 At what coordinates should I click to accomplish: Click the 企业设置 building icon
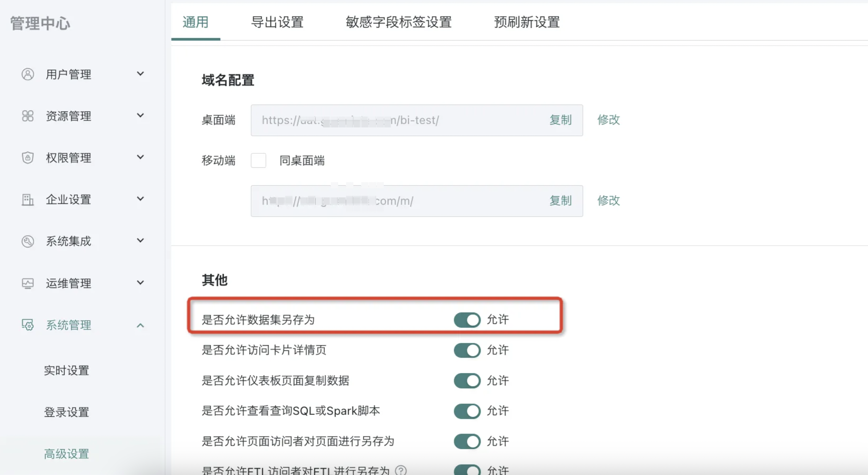(x=28, y=199)
